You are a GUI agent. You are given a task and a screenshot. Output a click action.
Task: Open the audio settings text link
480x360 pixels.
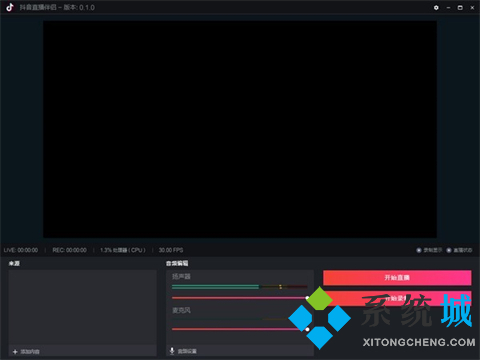(x=187, y=351)
